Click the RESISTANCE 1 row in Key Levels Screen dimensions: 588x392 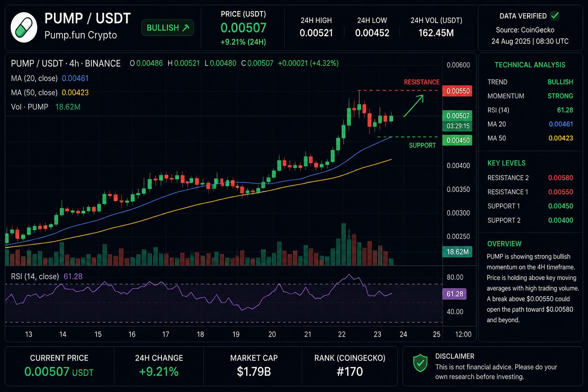click(530, 192)
